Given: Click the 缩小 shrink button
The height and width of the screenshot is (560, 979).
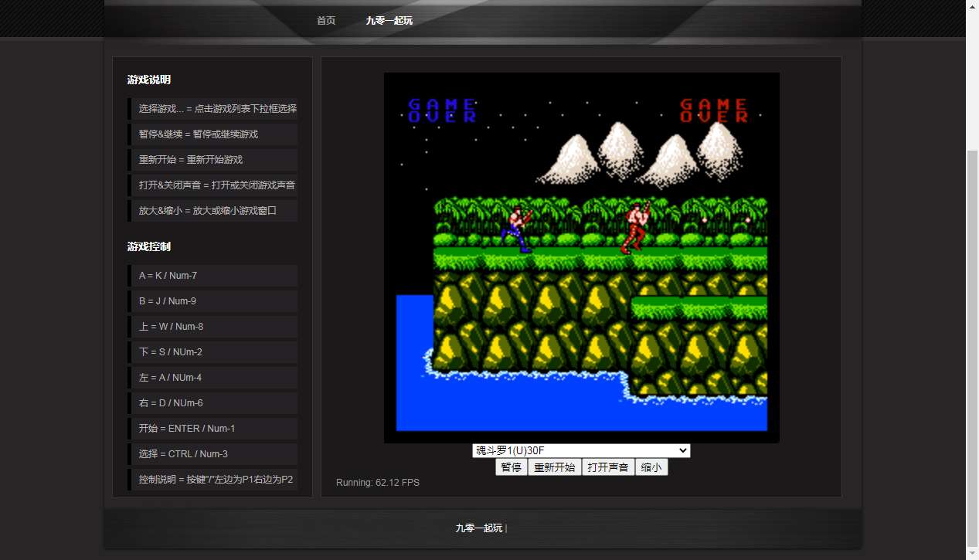Looking at the screenshot, I should (x=651, y=467).
